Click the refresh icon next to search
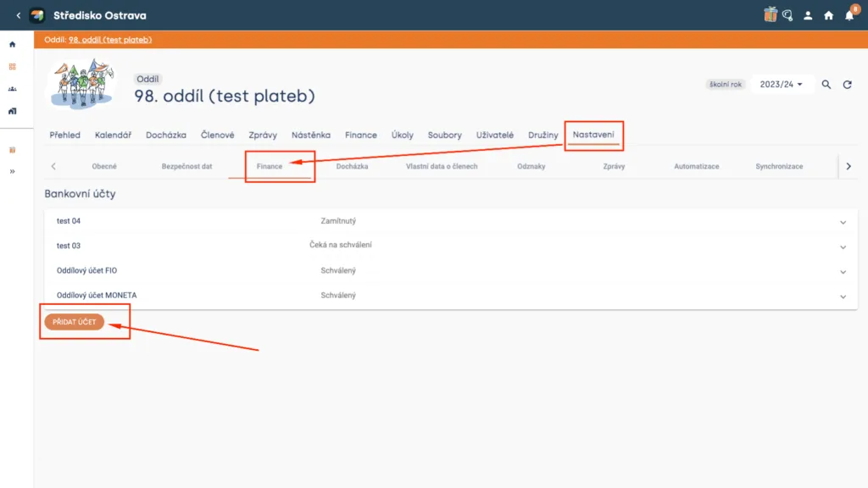This screenshot has width=868, height=488. point(848,85)
